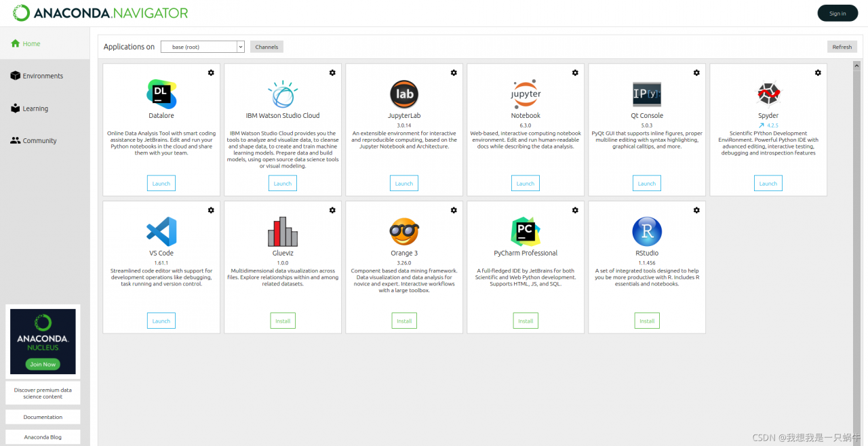This screenshot has height=446, width=868.
Task: Click the IBM Watson Studio Cloud title text
Action: pyautogui.click(x=283, y=115)
